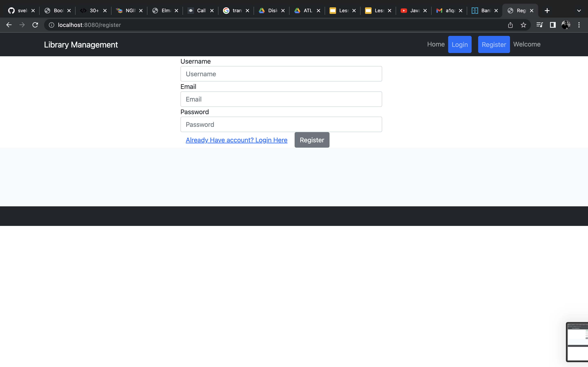Navigate back using the back arrow
588x367 pixels.
pos(9,25)
